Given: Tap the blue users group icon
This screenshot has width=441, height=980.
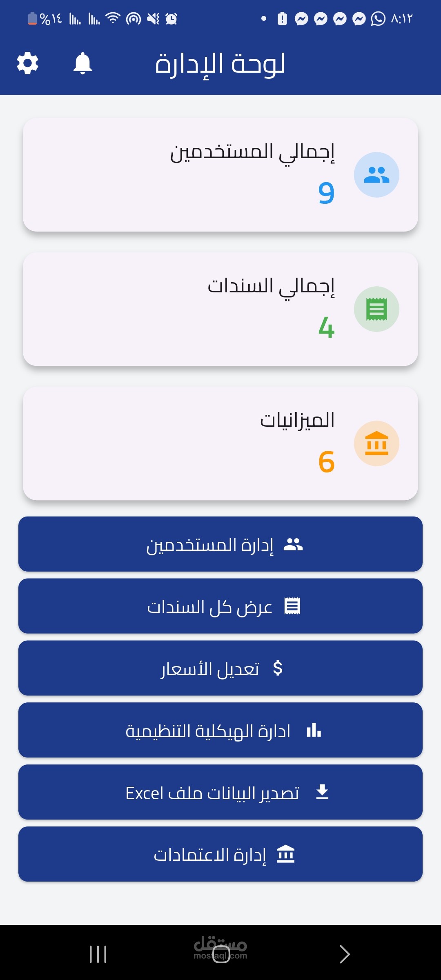Looking at the screenshot, I should (x=376, y=175).
